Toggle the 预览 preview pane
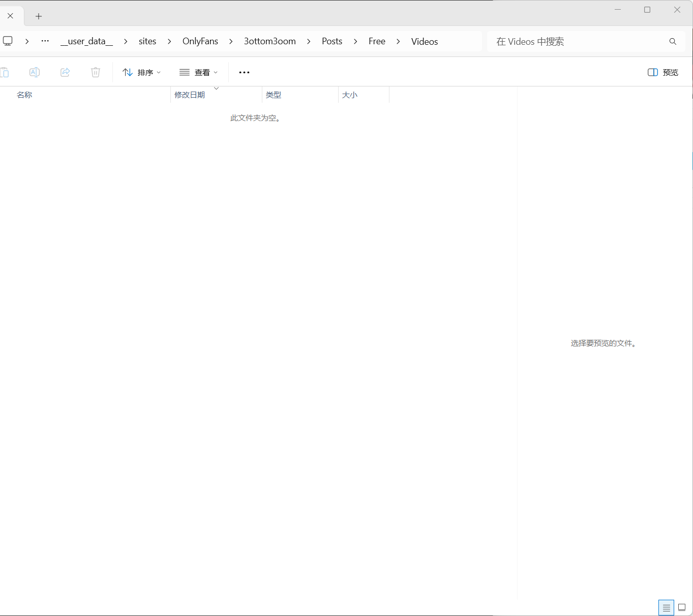Screen dimensions: 693x616 click(x=663, y=72)
